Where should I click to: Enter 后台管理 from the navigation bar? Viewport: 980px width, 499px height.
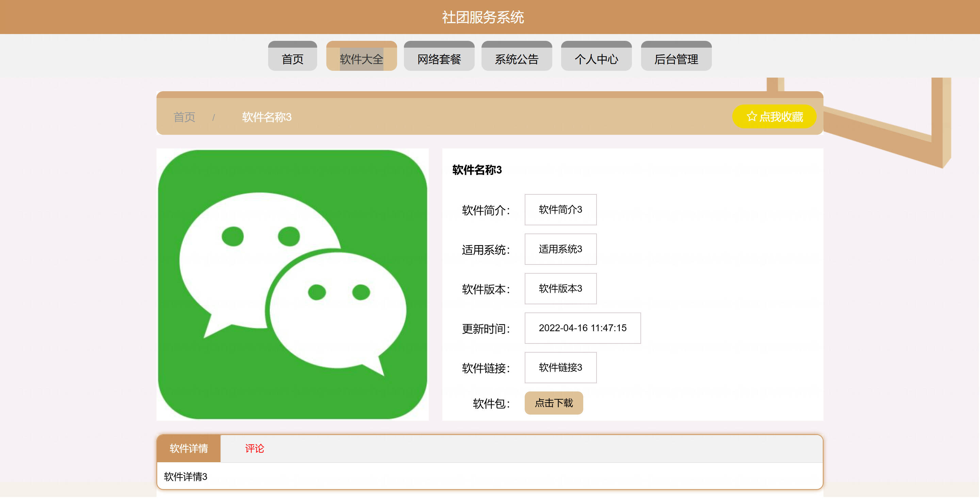click(x=676, y=56)
